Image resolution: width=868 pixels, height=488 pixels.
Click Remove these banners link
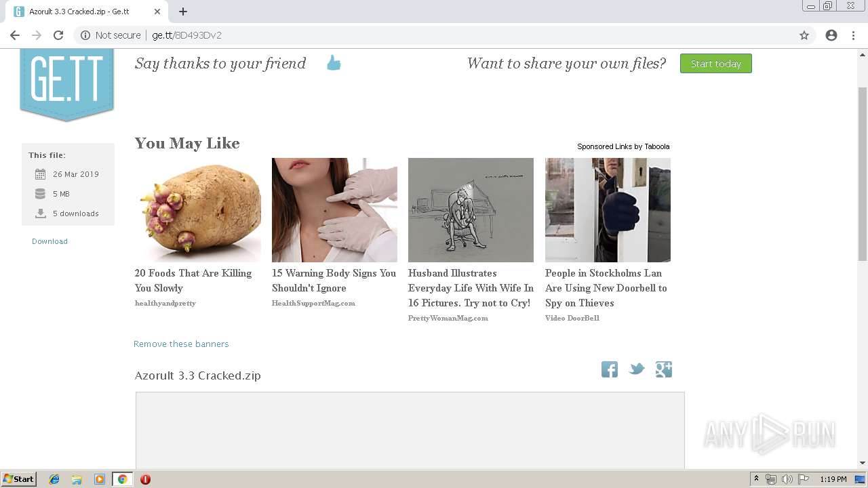pyautogui.click(x=181, y=344)
